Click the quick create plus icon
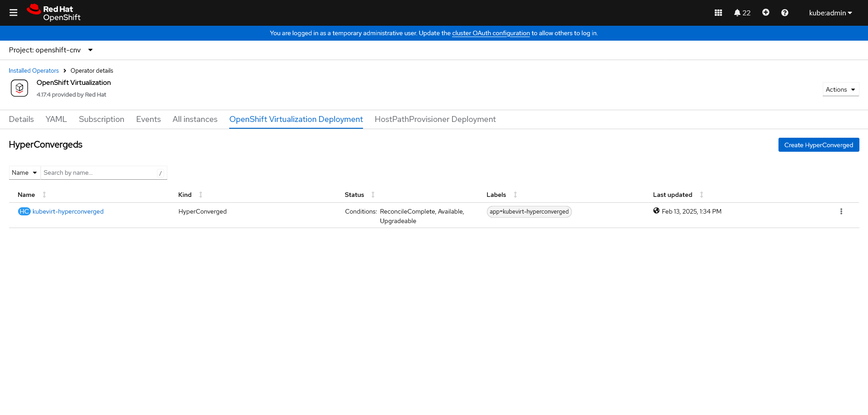Viewport: 868px width, 415px height. point(766,13)
